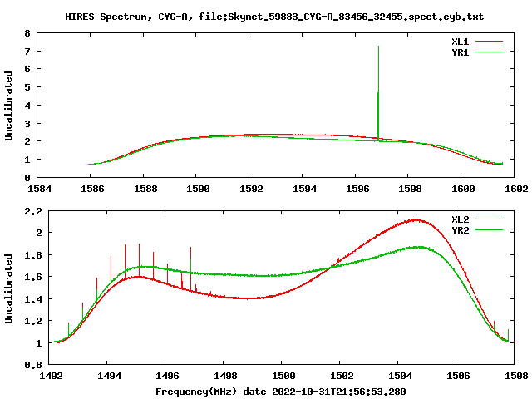
Task: Select the XL1 legend label
Action: pyautogui.click(x=460, y=42)
